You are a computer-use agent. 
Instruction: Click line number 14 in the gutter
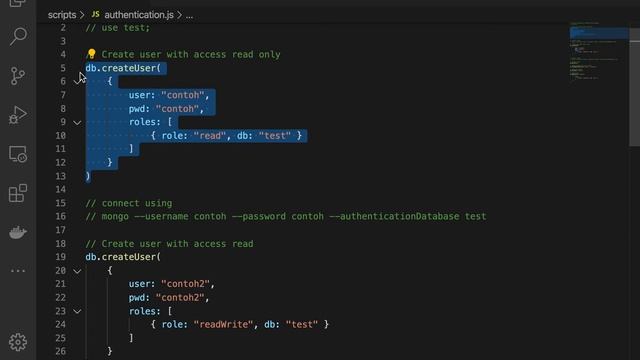coord(60,189)
